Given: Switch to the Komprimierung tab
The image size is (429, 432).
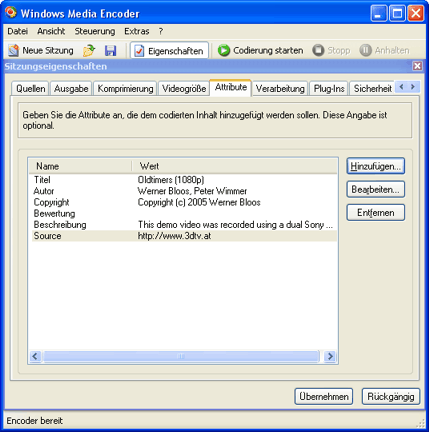Looking at the screenshot, I should [x=125, y=89].
